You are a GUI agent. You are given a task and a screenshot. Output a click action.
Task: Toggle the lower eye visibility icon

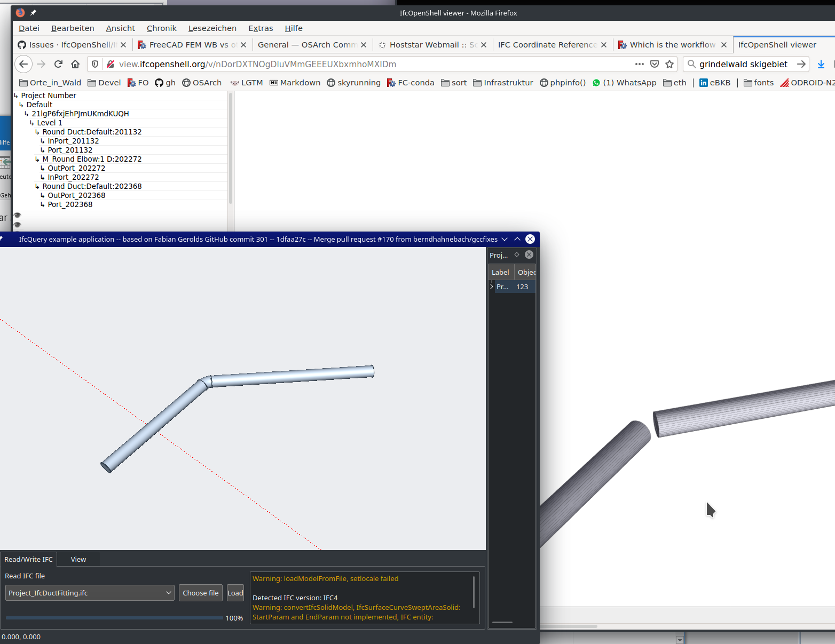click(x=17, y=225)
